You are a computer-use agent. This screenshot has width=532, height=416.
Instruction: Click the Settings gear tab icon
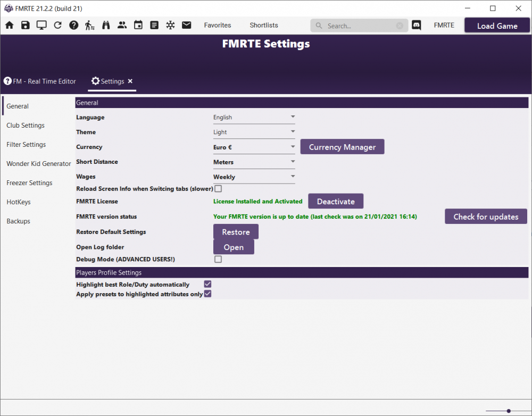click(95, 81)
